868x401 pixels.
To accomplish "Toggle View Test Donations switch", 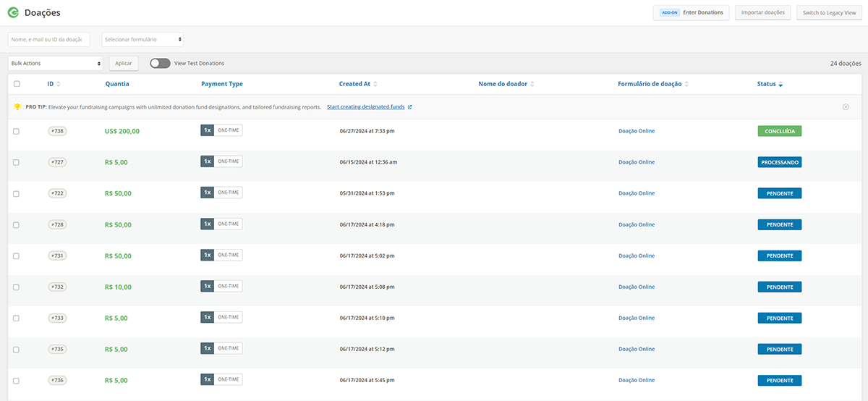I will 160,64.
